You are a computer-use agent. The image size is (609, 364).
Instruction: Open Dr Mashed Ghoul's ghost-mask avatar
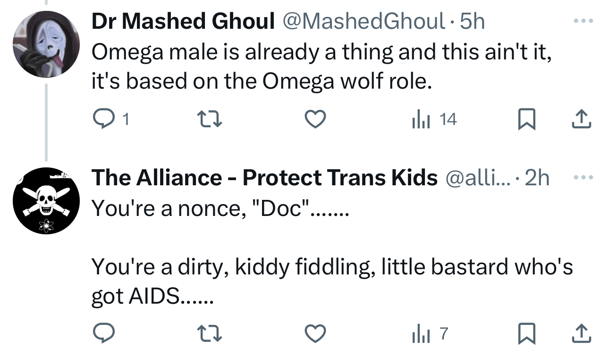coord(46,45)
